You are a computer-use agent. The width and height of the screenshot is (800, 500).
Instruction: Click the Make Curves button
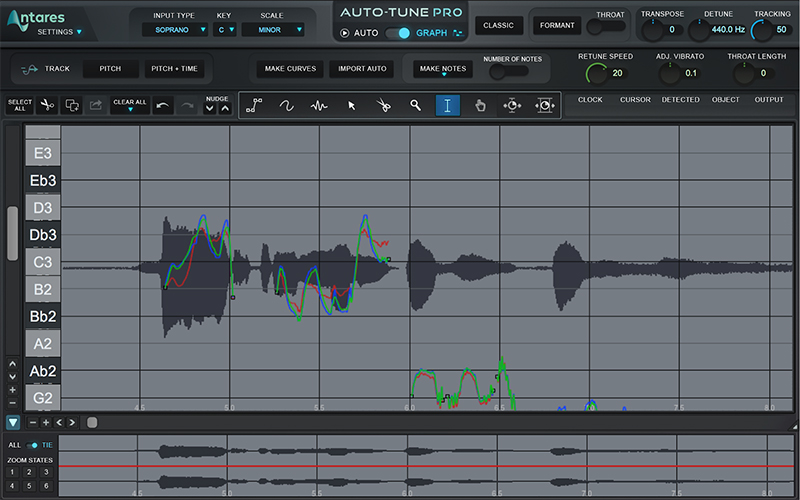pos(290,69)
